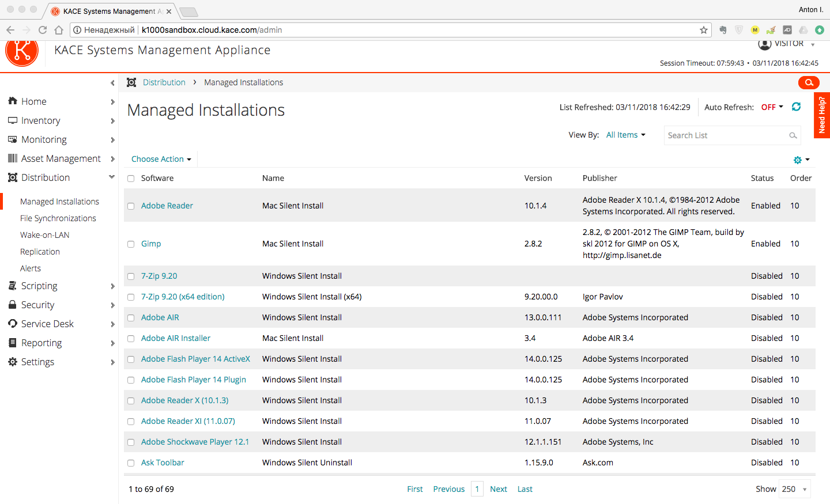The width and height of the screenshot is (830, 504).
Task: Select the Adobe AIR row checkbox
Action: click(131, 318)
